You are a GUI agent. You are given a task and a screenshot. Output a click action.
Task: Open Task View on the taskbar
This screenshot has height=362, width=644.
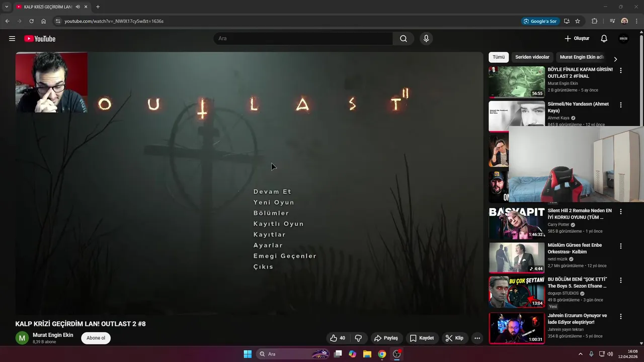click(x=338, y=354)
